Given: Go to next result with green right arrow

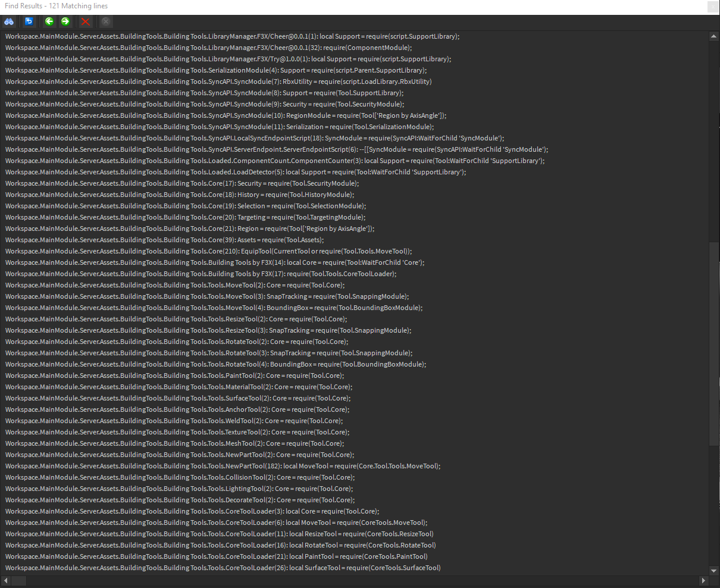Looking at the screenshot, I should tap(65, 21).
